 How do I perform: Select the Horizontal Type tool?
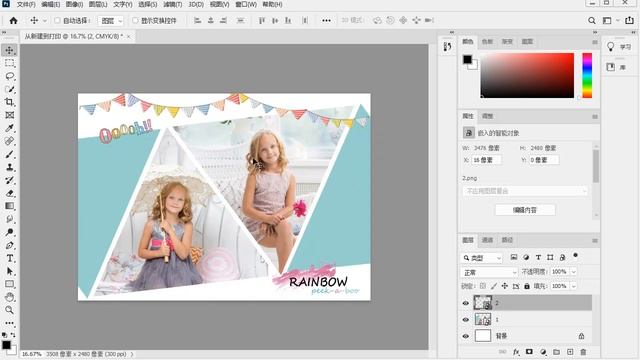coord(9,258)
